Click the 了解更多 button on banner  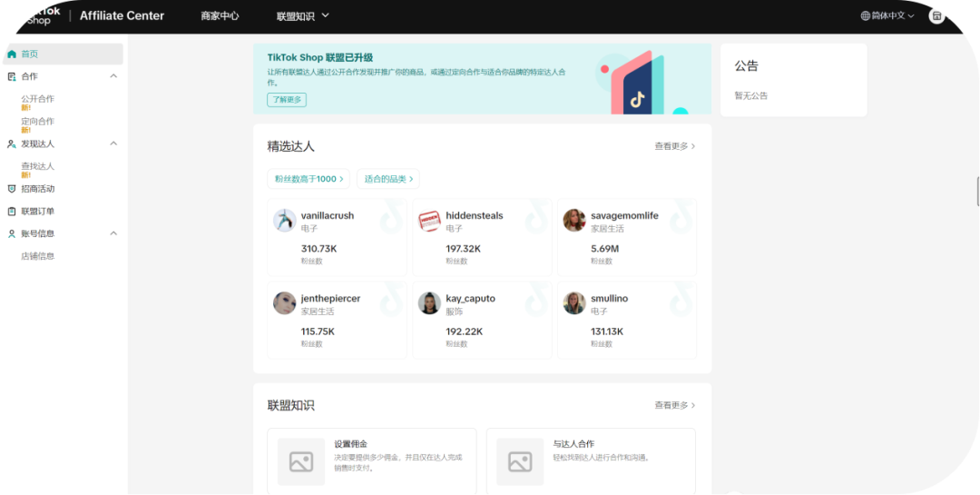286,100
